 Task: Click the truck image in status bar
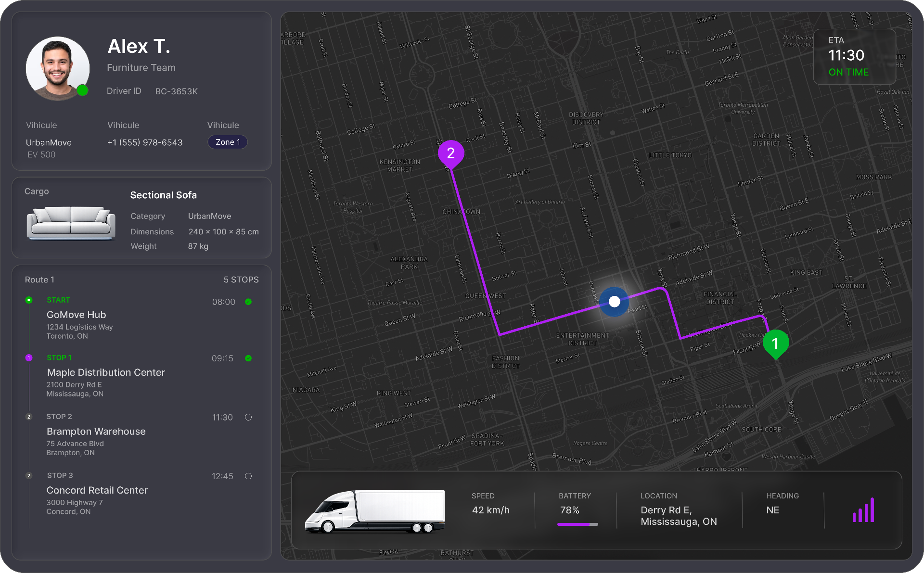point(375,511)
